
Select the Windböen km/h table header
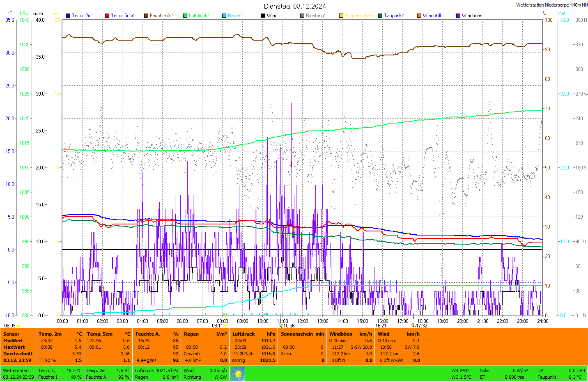pyautogui.click(x=350, y=334)
